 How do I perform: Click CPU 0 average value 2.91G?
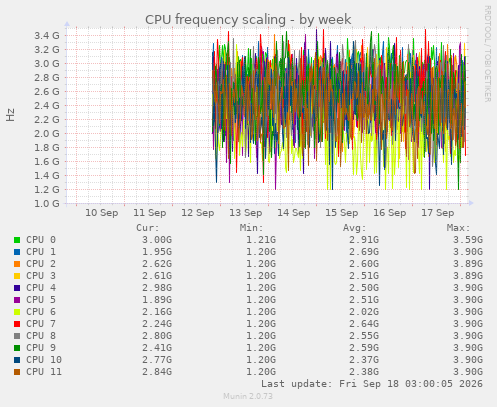click(x=364, y=240)
